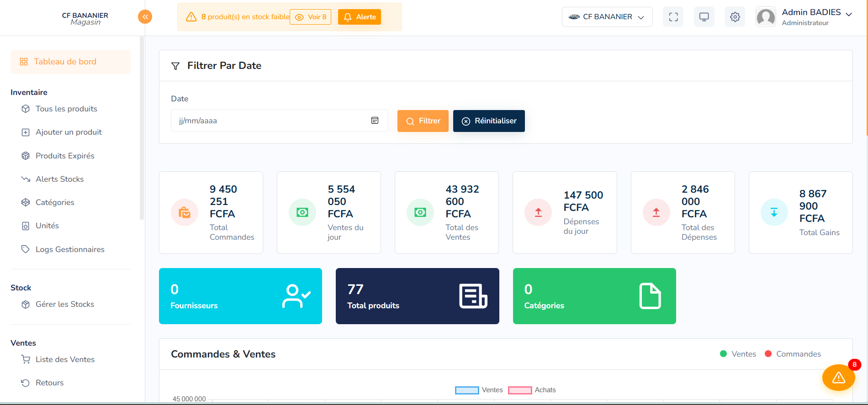Toggle the blue Ventes dataset color swatch
The height and width of the screenshot is (405, 868).
467,390
